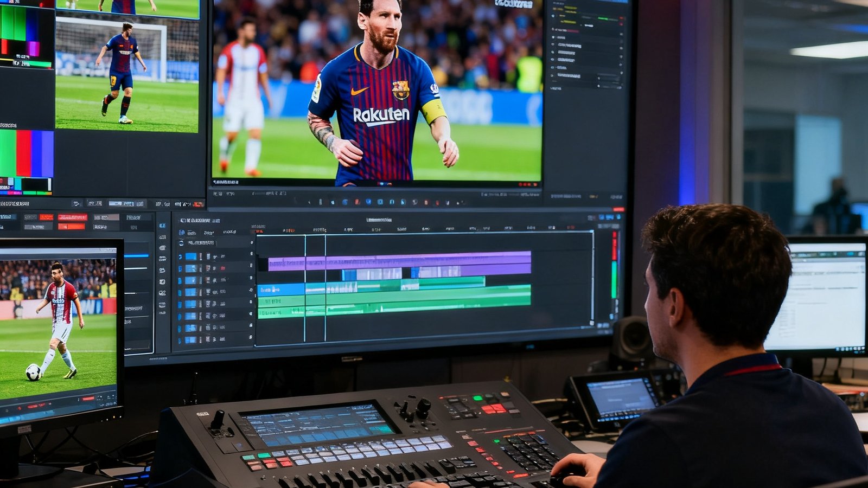Image resolution: width=868 pixels, height=488 pixels.
Task: Click the main viewer showing the Rakuten jersey
Action: [377, 91]
